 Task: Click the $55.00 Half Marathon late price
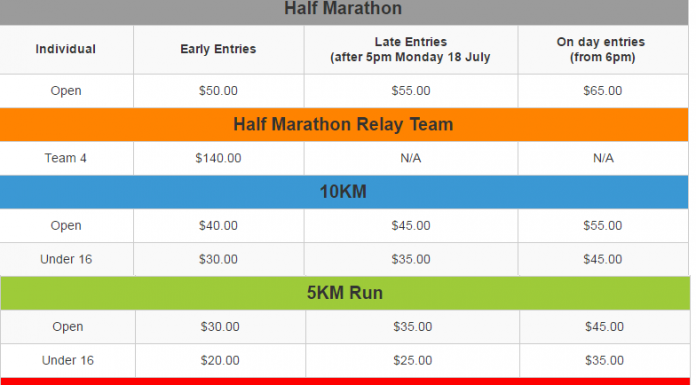pos(411,91)
